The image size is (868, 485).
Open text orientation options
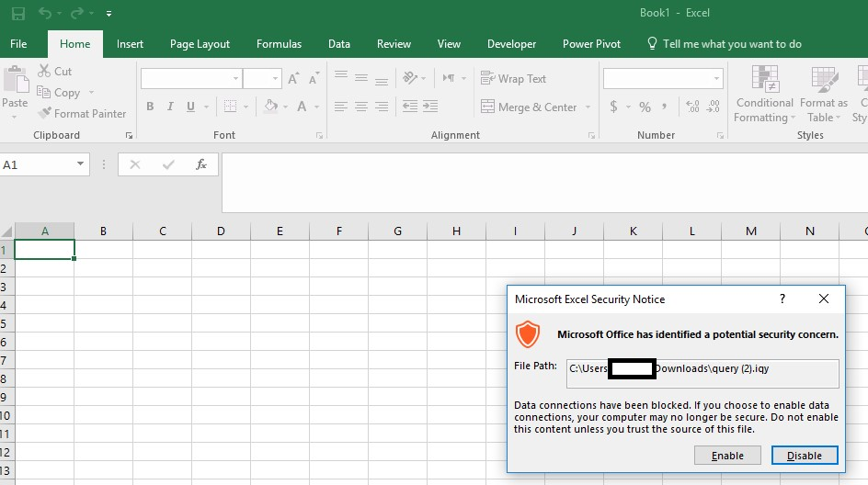(414, 78)
